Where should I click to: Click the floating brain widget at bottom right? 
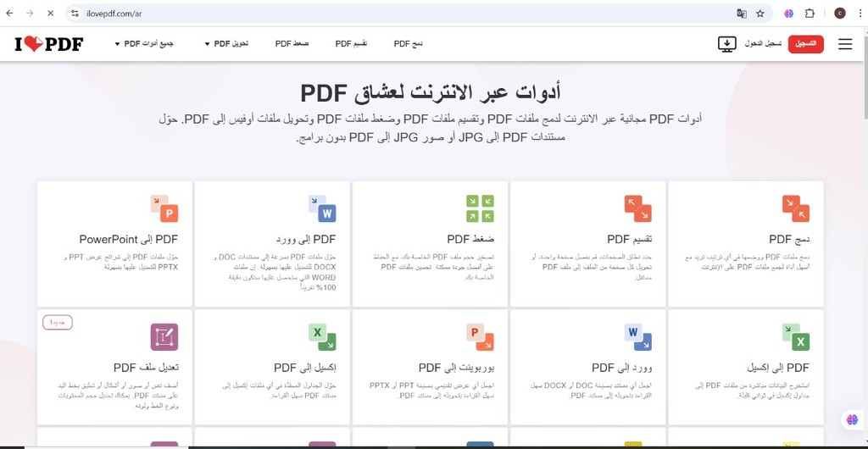(x=852, y=419)
